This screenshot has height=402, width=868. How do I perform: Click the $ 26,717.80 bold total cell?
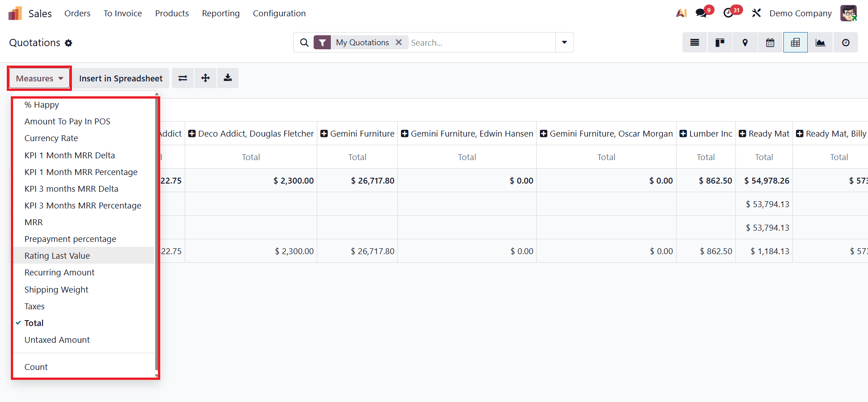[357, 180]
